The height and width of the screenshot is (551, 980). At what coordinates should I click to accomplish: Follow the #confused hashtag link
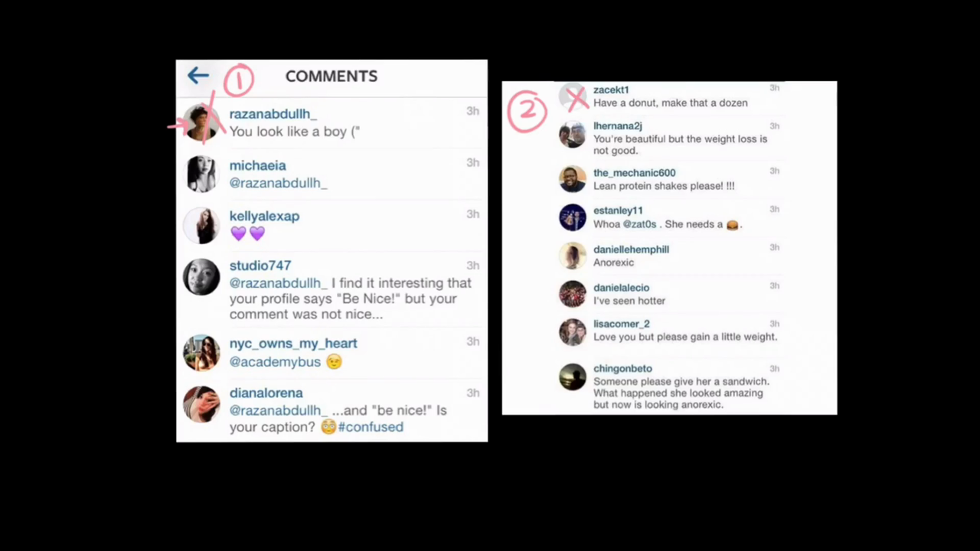click(x=371, y=427)
